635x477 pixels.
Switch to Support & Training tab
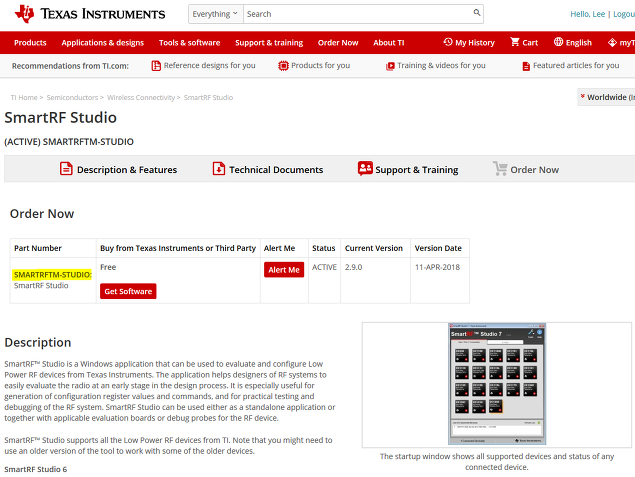pos(417,170)
